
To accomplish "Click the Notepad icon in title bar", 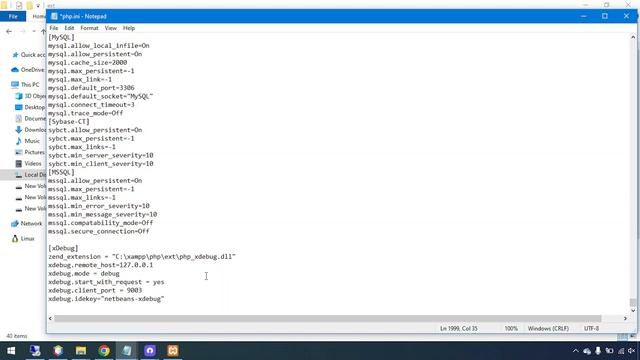I will point(54,16).
